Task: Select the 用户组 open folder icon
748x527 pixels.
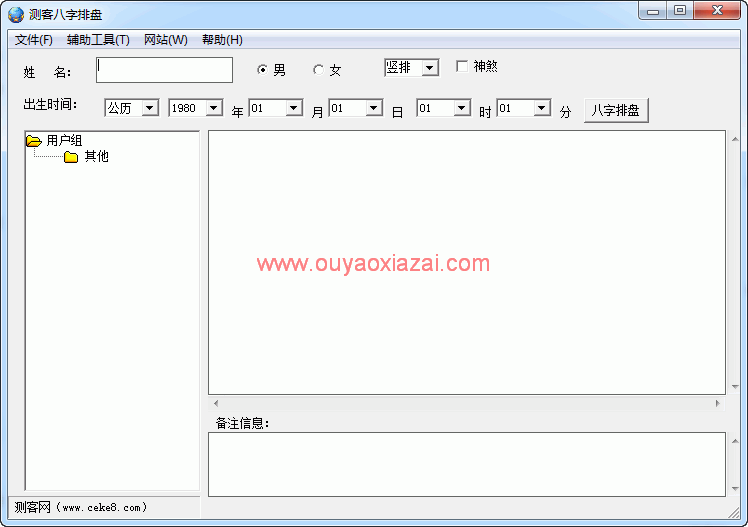Action: [x=34, y=141]
